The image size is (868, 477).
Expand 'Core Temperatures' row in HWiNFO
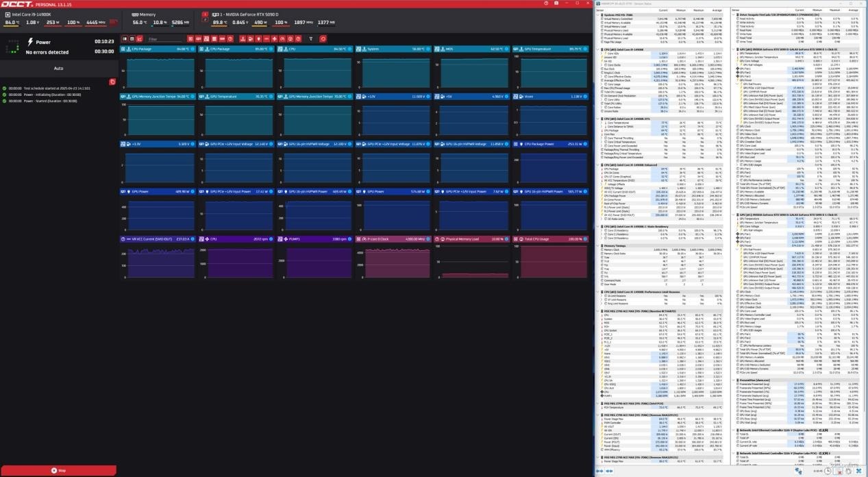tap(602, 123)
